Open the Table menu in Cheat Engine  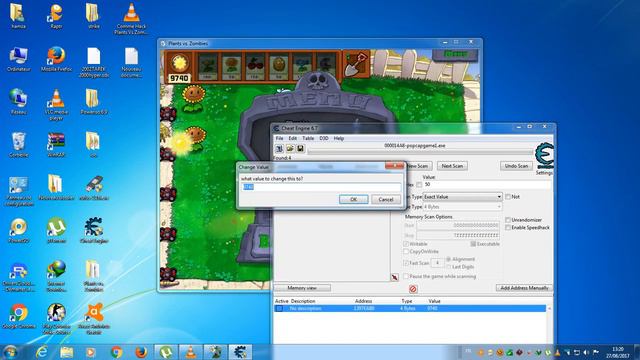(x=308, y=138)
